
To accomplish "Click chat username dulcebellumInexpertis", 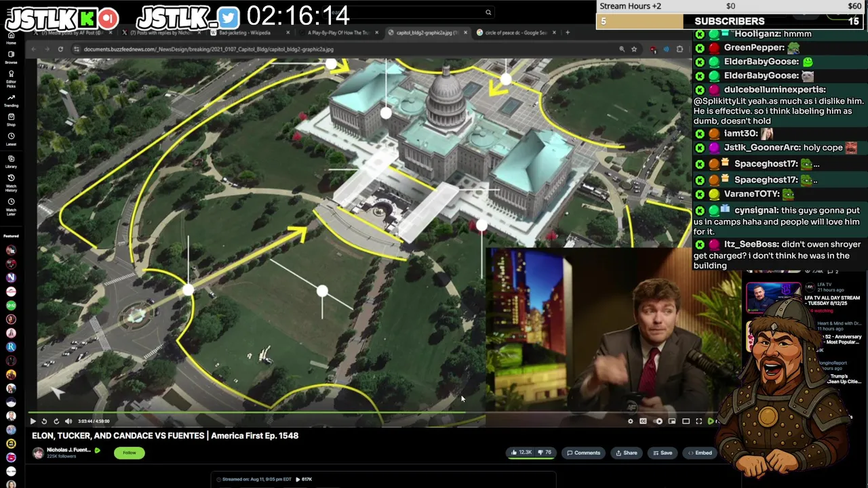I will click(x=774, y=89).
